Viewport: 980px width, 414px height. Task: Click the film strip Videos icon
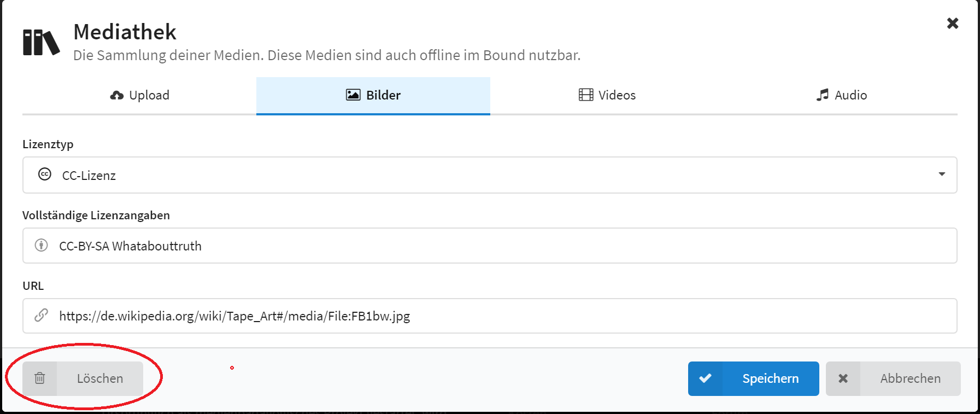coord(586,95)
